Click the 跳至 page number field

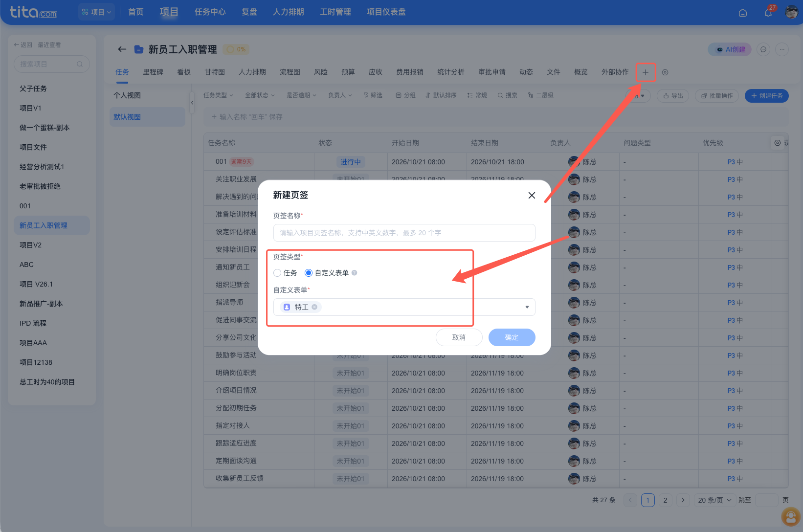766,500
